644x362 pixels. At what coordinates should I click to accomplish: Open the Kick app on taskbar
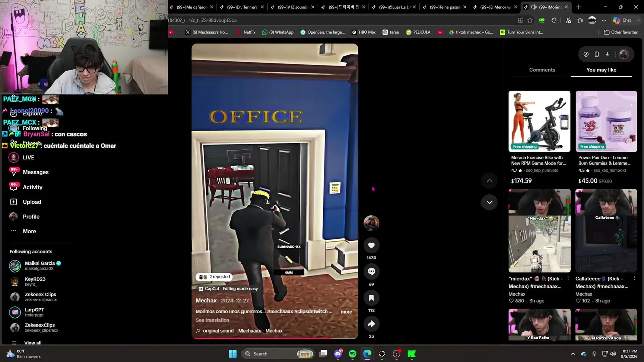[412, 354]
